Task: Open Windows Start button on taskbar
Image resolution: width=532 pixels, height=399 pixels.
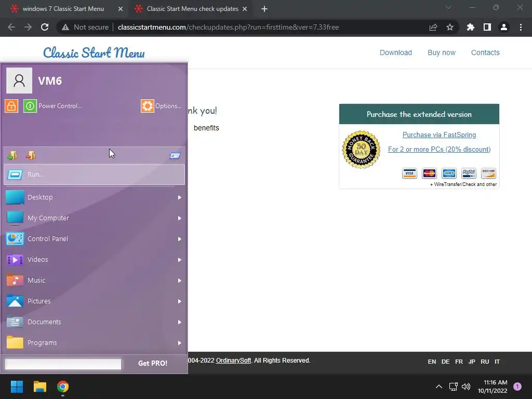Action: 17,387
